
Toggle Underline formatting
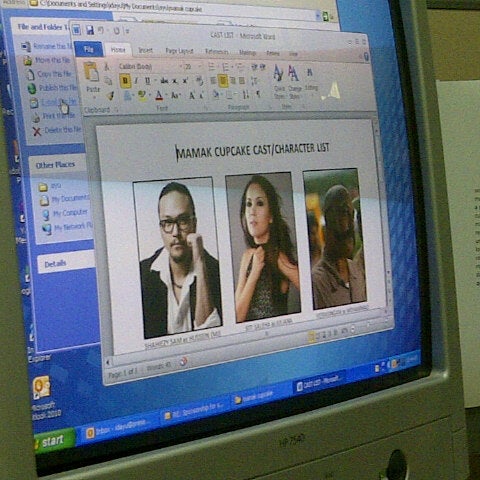pos(148,81)
